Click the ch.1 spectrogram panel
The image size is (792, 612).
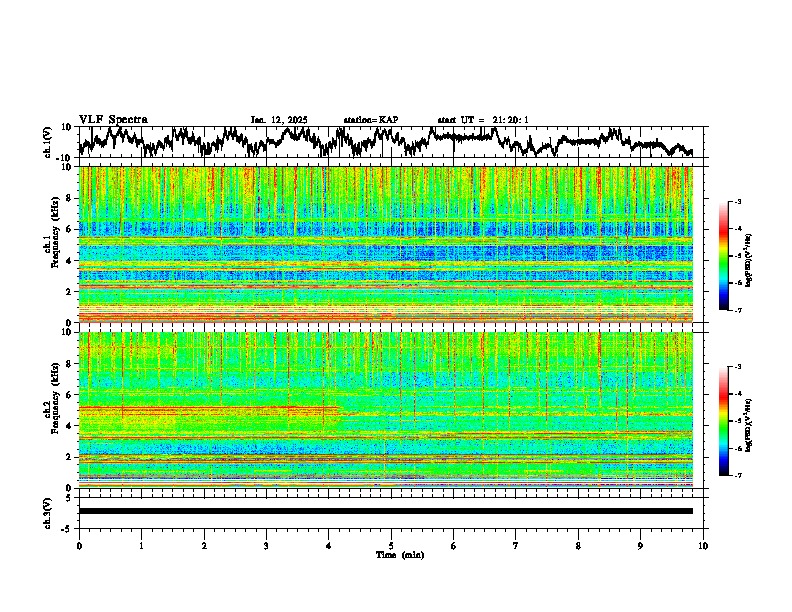(386, 244)
